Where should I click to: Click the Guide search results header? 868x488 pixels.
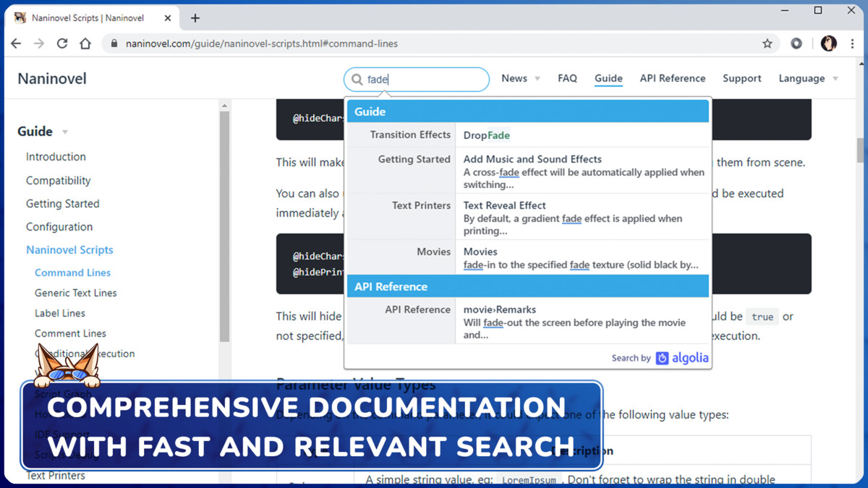tap(528, 111)
